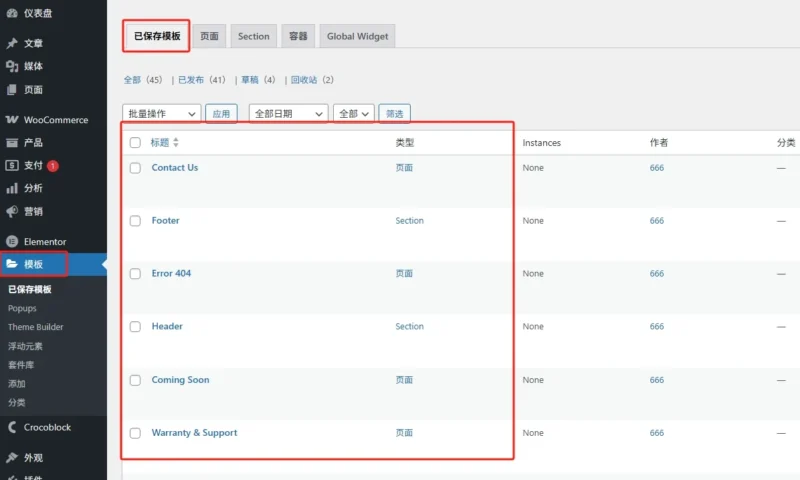Image resolution: width=800 pixels, height=480 pixels.
Task: Click 页面 type link in Contact Us row
Action: (404, 168)
